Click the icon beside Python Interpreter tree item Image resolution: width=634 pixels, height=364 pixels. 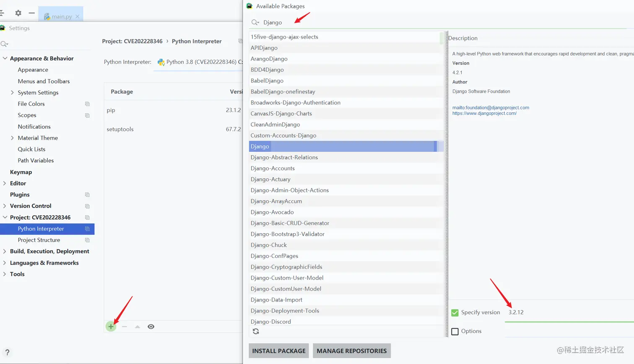tap(87, 229)
